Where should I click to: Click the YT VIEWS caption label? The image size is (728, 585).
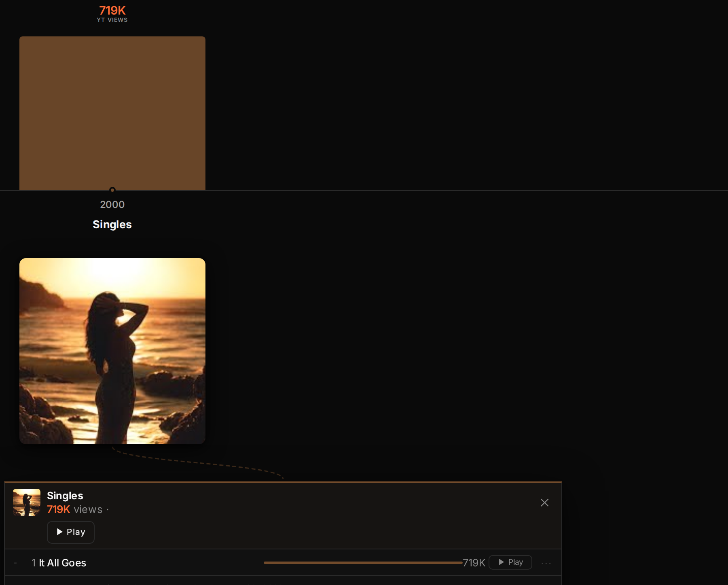coord(112,20)
